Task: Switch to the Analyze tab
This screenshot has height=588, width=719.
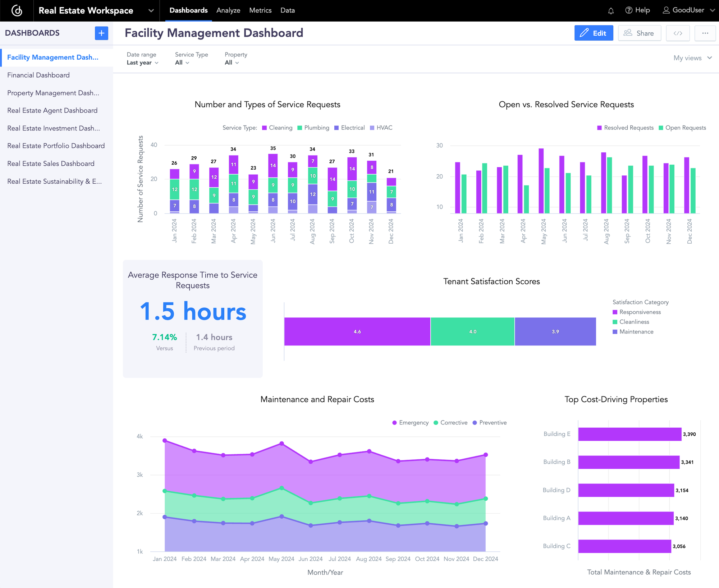Action: click(x=228, y=10)
